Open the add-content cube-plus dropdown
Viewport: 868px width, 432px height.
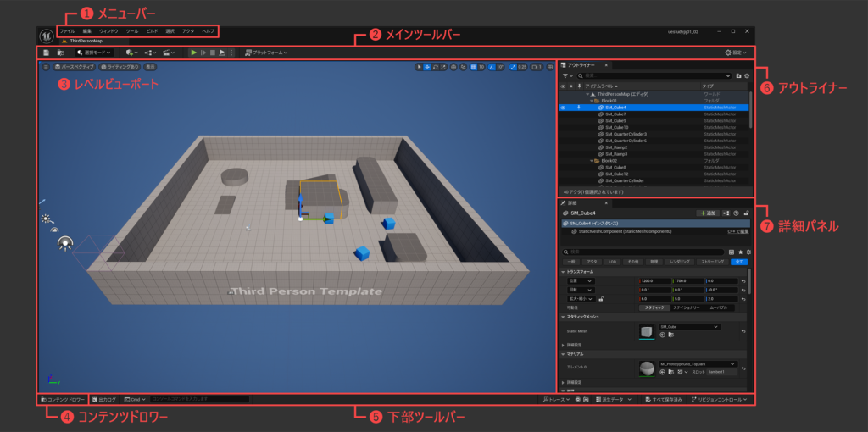click(x=131, y=53)
